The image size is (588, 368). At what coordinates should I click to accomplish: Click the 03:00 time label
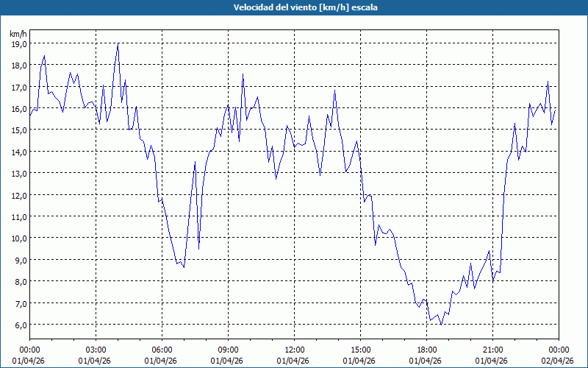(96, 350)
